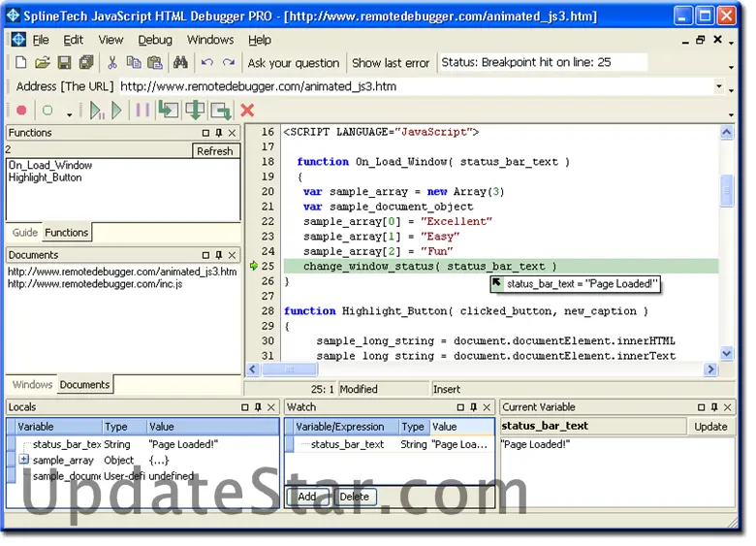Close the Current Variable panel

[x=727, y=407]
